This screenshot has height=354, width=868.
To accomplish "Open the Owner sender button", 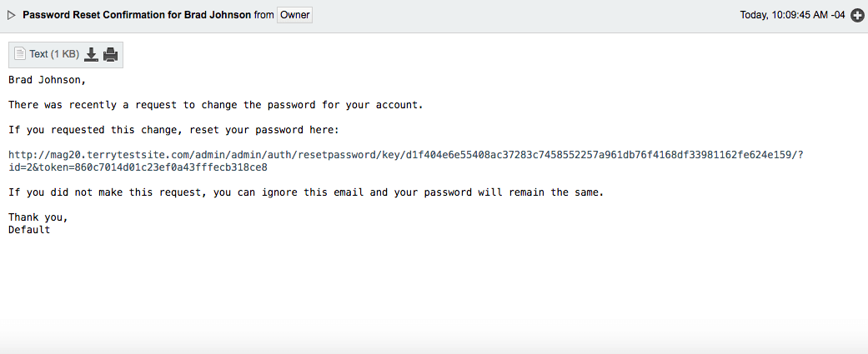I will pyautogui.click(x=294, y=16).
